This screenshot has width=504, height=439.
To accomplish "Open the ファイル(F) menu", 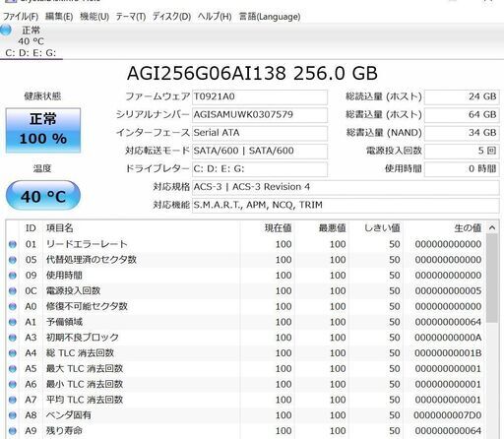I will (x=21, y=17).
